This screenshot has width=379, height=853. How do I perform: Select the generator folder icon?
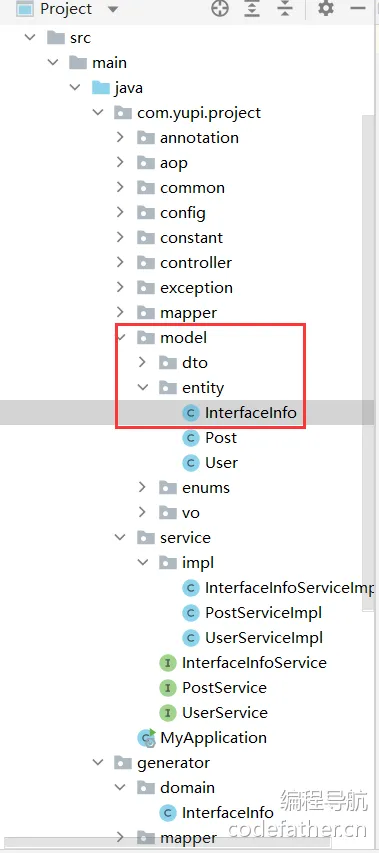pyautogui.click(x=123, y=763)
